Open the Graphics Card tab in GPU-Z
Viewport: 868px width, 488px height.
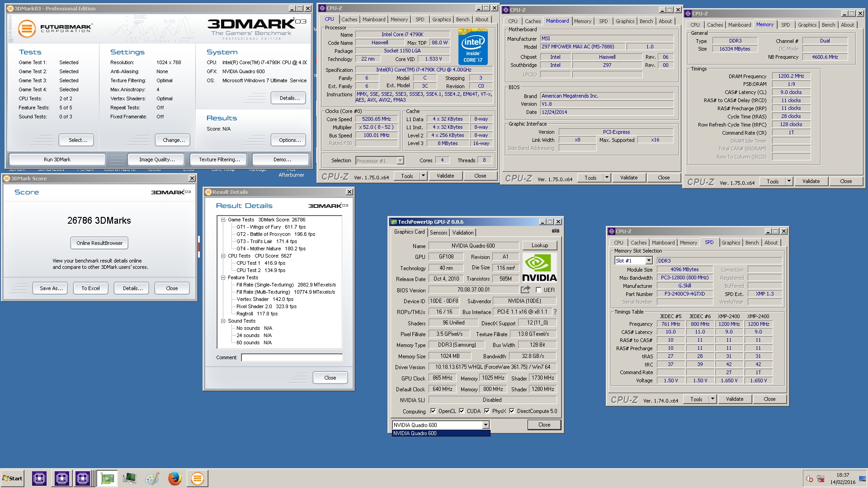click(410, 232)
